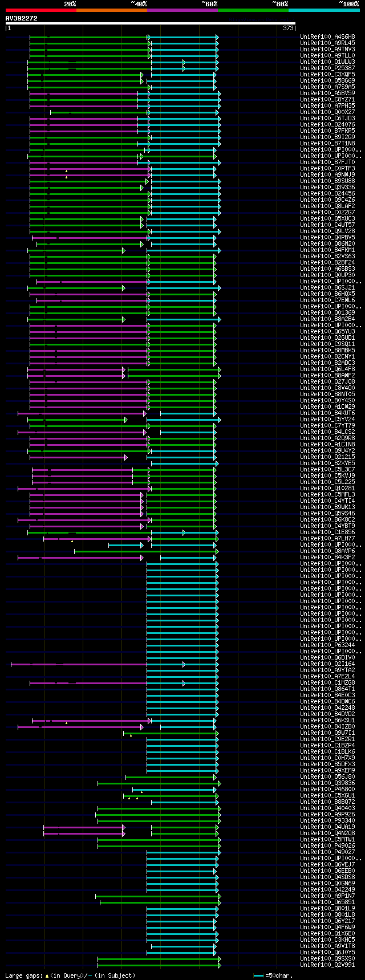Click hit label UniRef100_Q40403

tap(327, 808)
